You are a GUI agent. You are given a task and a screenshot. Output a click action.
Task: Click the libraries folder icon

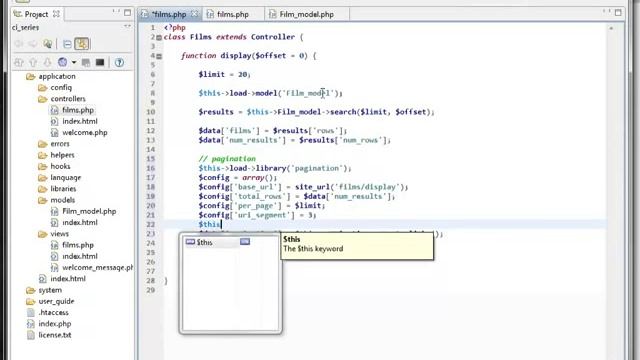(x=42, y=189)
